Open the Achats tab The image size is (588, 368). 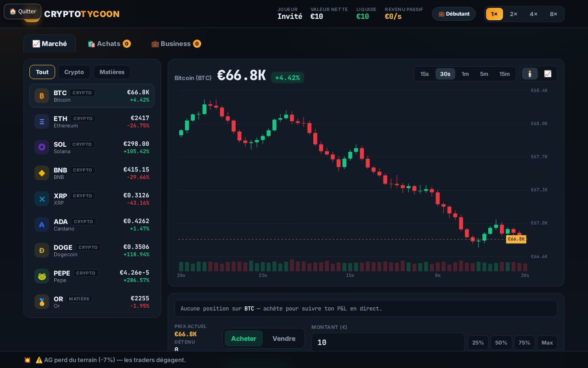[x=109, y=44]
